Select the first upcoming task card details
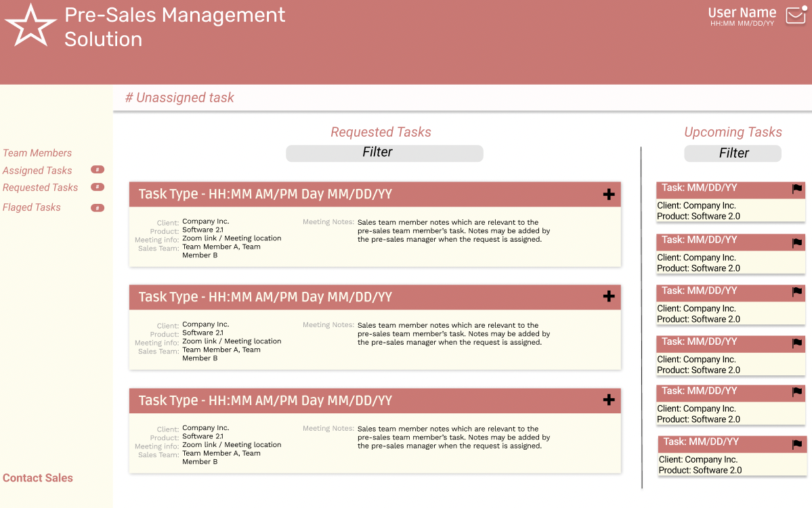This screenshot has width=812, height=508. (730, 211)
